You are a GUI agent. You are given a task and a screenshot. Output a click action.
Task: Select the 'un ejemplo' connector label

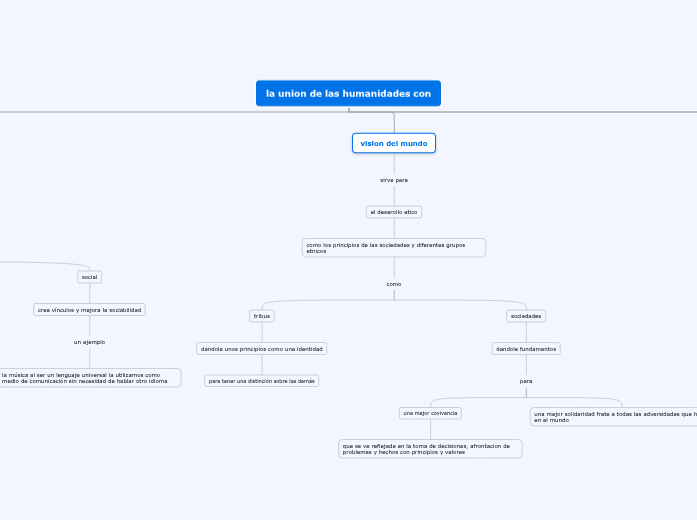coord(90,342)
